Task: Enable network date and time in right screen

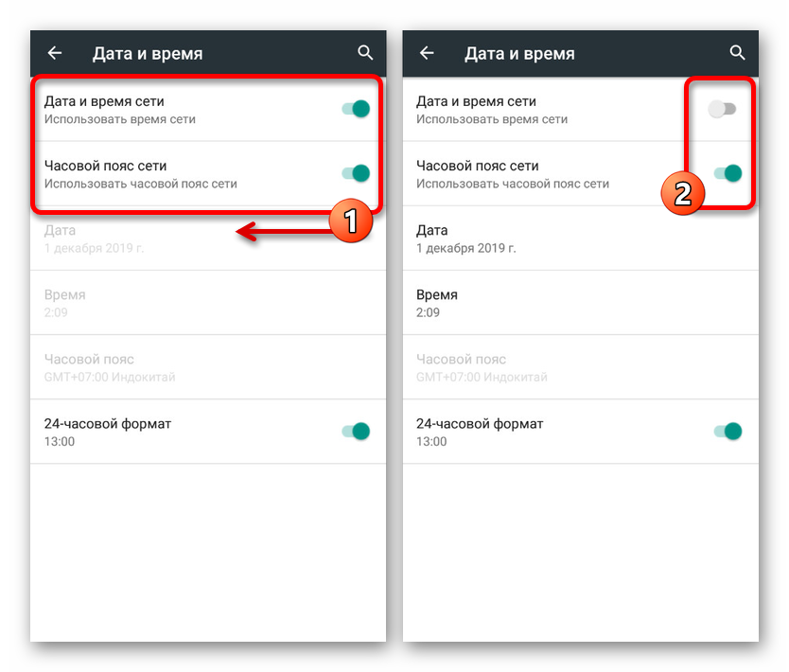Action: pos(722,109)
